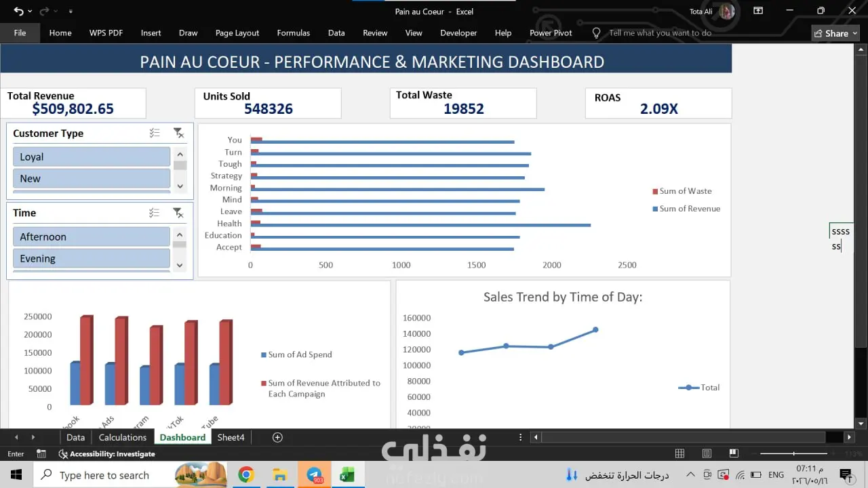Viewport: 868px width, 488px height.
Task: Open Ribbon Display Options icon
Action: click(x=757, y=11)
